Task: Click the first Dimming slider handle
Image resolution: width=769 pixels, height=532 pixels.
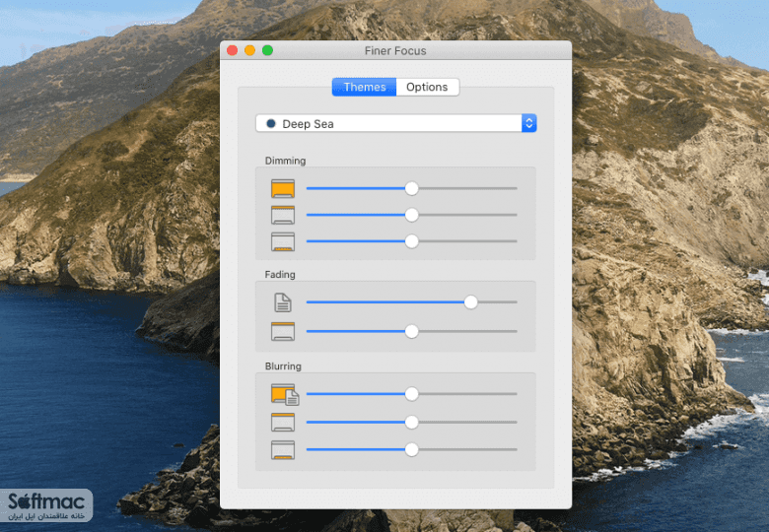Action: (x=412, y=188)
